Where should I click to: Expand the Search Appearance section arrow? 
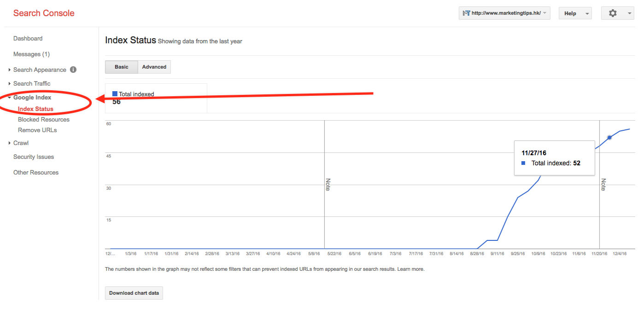point(10,70)
